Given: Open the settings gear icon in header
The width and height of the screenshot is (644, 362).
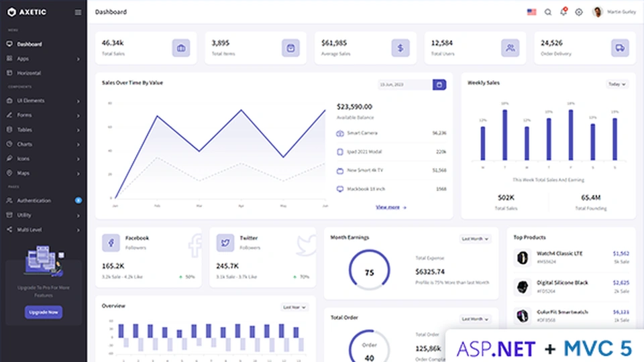Looking at the screenshot, I should point(578,12).
